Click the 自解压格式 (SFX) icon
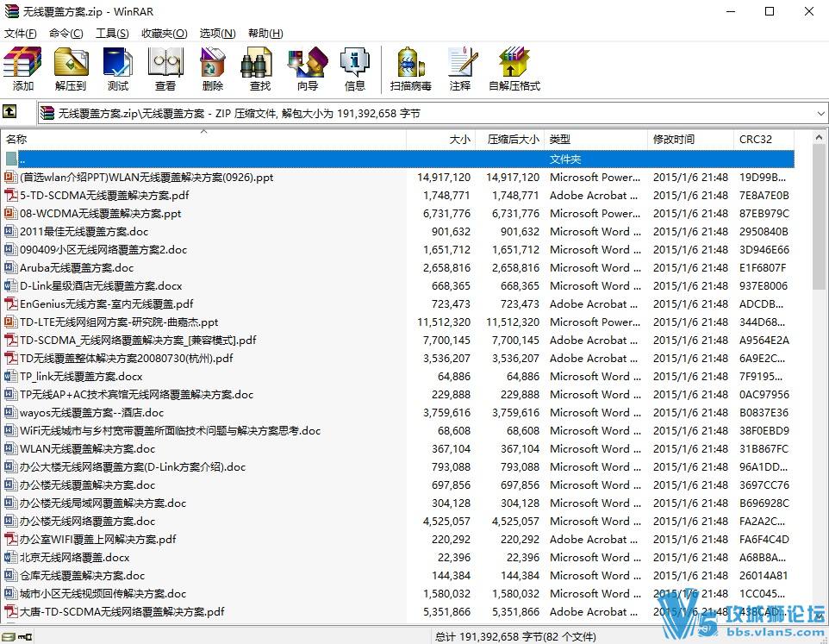Viewport: 829px width, 644px height. click(x=514, y=69)
